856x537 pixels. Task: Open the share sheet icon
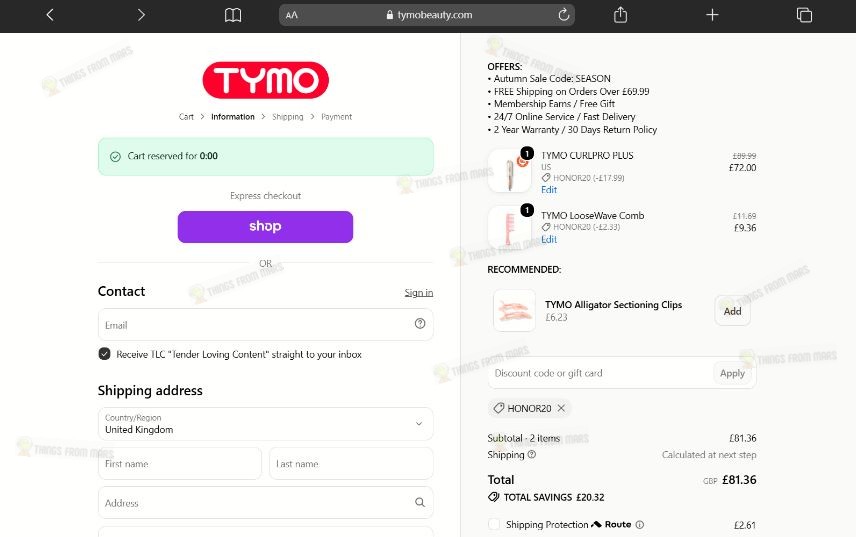(x=620, y=15)
